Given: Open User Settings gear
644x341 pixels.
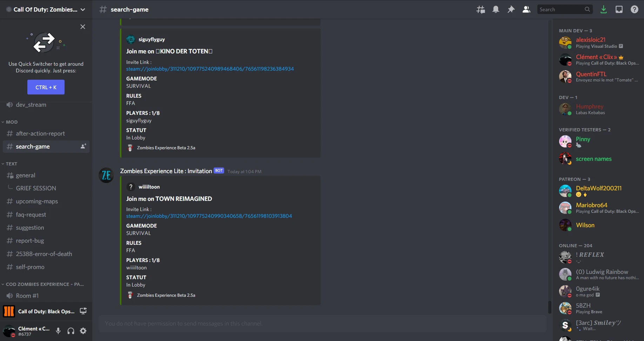Looking at the screenshot, I should point(83,331).
